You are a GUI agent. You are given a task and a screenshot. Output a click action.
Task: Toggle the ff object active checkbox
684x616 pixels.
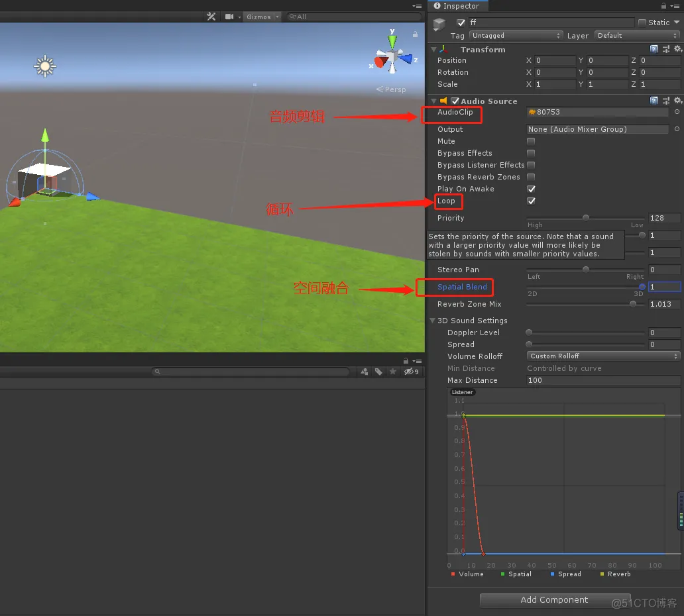click(461, 23)
